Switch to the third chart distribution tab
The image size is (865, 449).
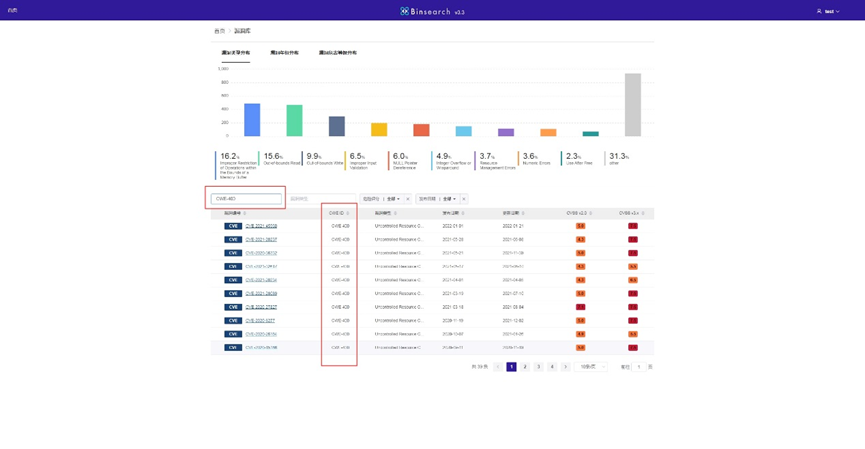338,53
